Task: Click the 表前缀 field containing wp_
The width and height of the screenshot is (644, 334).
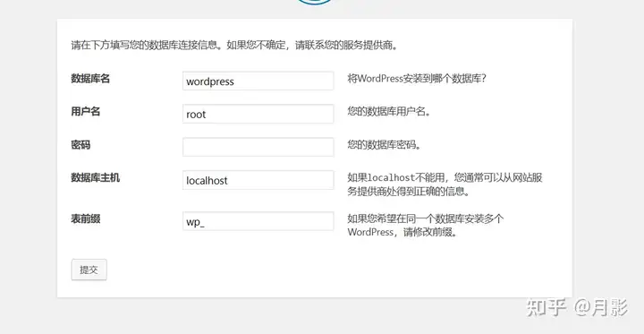Action: 258,221
